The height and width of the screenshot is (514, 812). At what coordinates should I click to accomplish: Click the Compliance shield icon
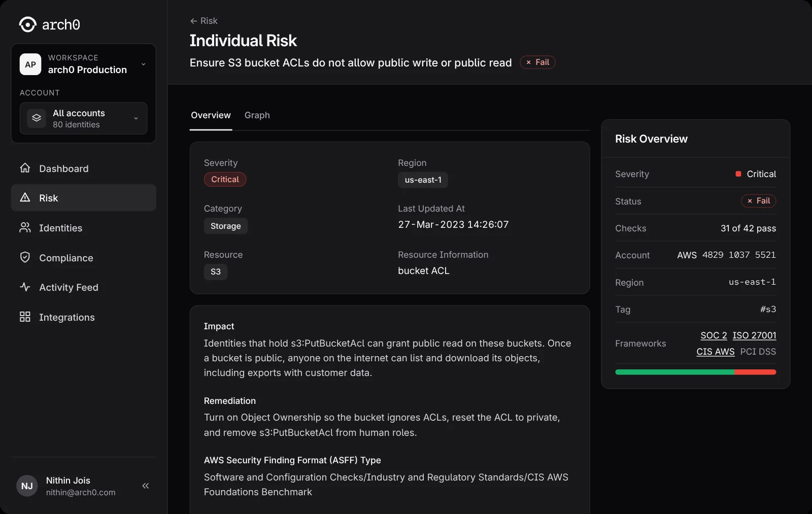pos(25,257)
